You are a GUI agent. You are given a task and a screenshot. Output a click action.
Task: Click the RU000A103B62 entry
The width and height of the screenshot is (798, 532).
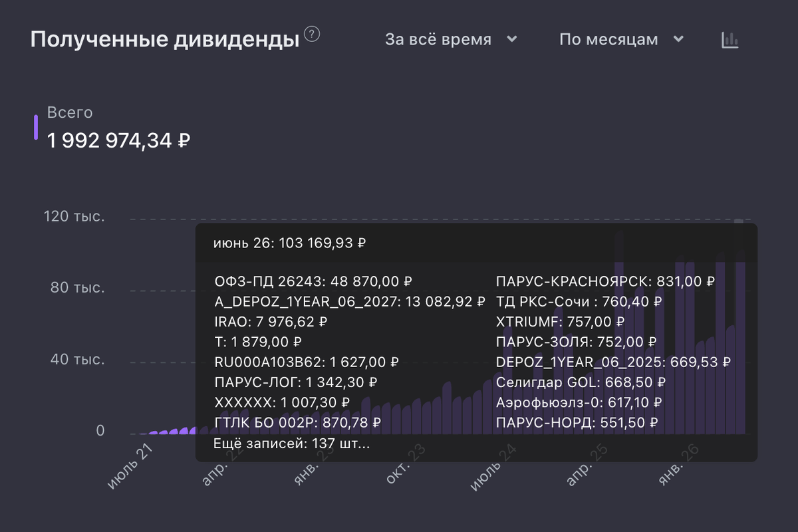click(307, 362)
